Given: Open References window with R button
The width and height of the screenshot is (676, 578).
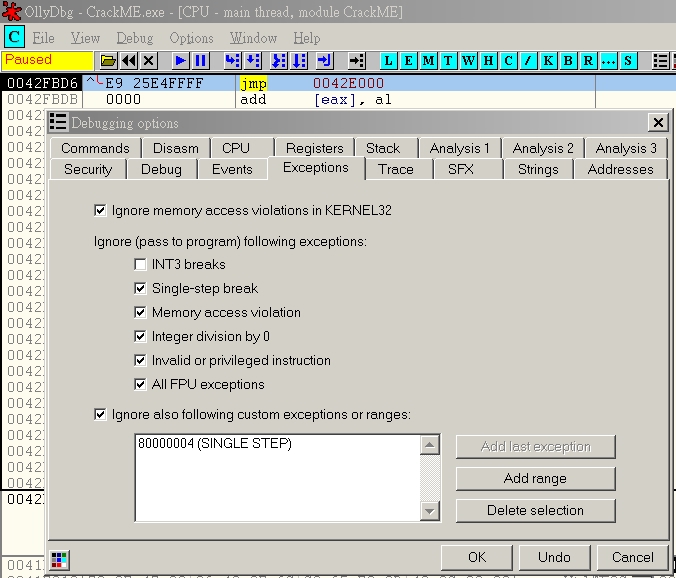Looking at the screenshot, I should [x=588, y=60].
